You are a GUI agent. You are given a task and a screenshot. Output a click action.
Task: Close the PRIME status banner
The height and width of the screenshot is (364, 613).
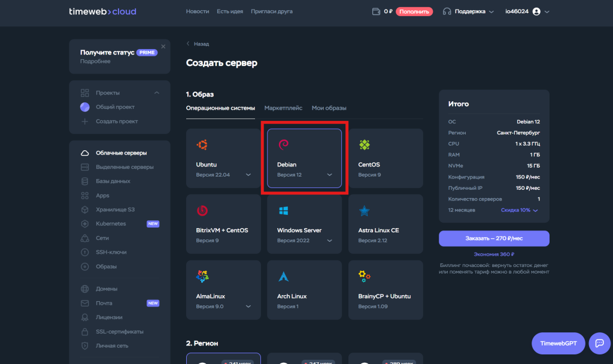click(163, 47)
